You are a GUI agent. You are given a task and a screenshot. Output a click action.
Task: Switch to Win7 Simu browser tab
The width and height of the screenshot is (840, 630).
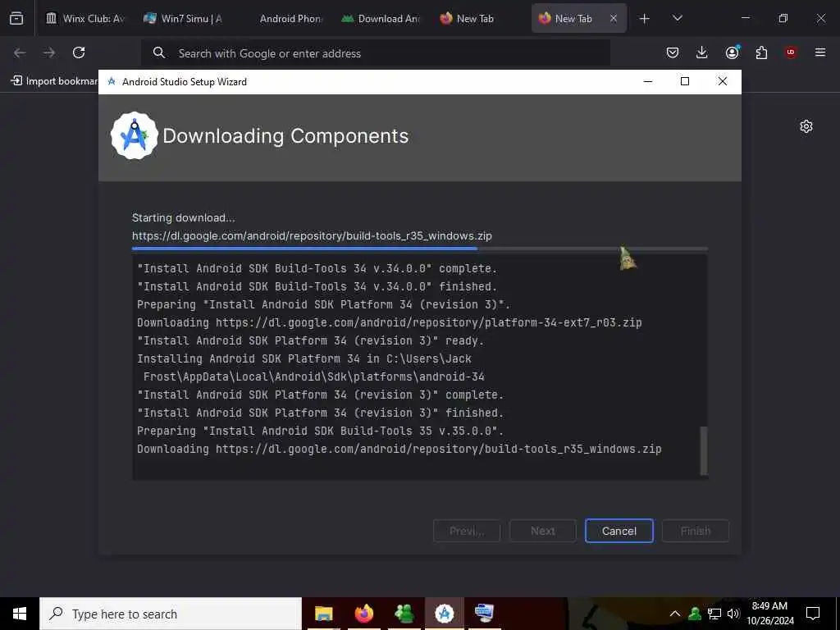182,18
